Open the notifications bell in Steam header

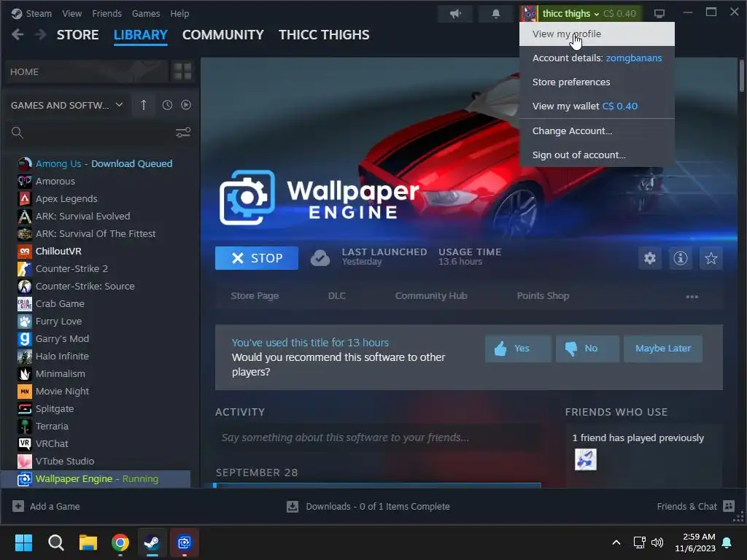click(x=496, y=14)
